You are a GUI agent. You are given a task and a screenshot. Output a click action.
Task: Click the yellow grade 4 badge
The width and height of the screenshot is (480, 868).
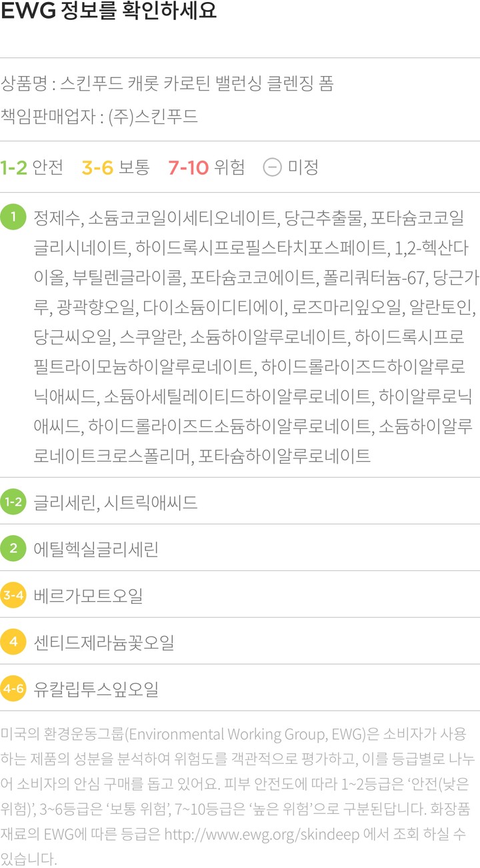coord(13,642)
